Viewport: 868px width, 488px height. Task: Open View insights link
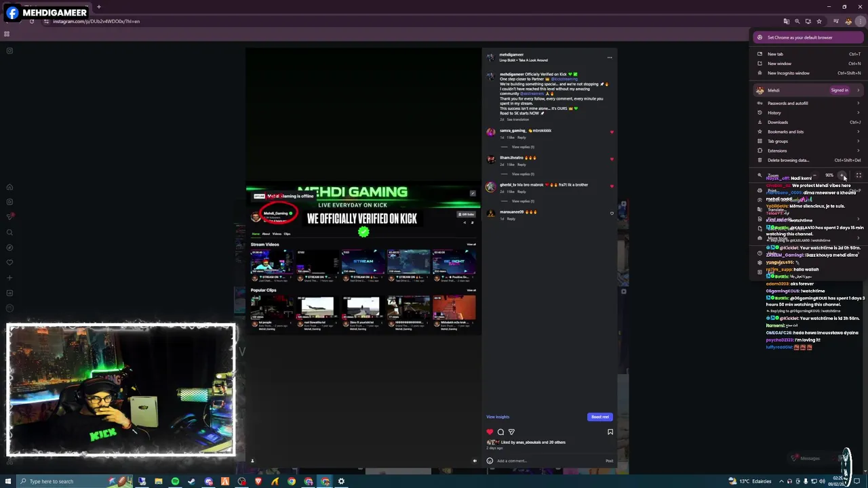(498, 417)
